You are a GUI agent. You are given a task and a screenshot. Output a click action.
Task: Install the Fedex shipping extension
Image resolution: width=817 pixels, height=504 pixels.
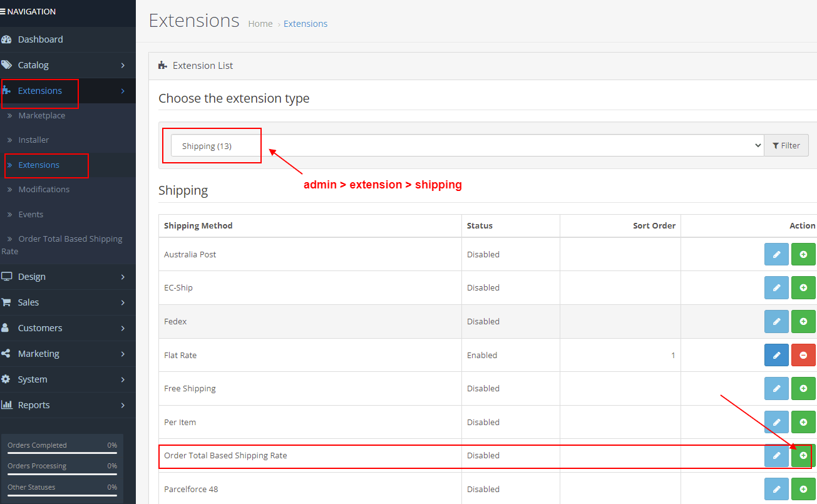point(803,321)
